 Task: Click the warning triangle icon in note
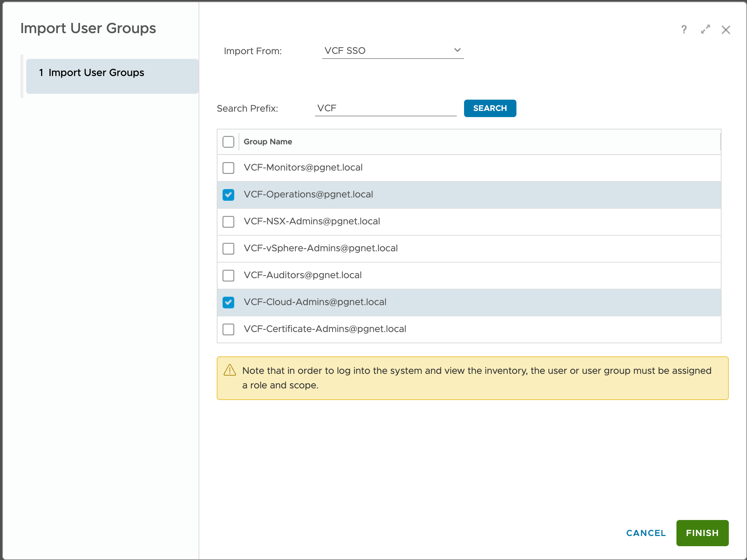(x=230, y=370)
